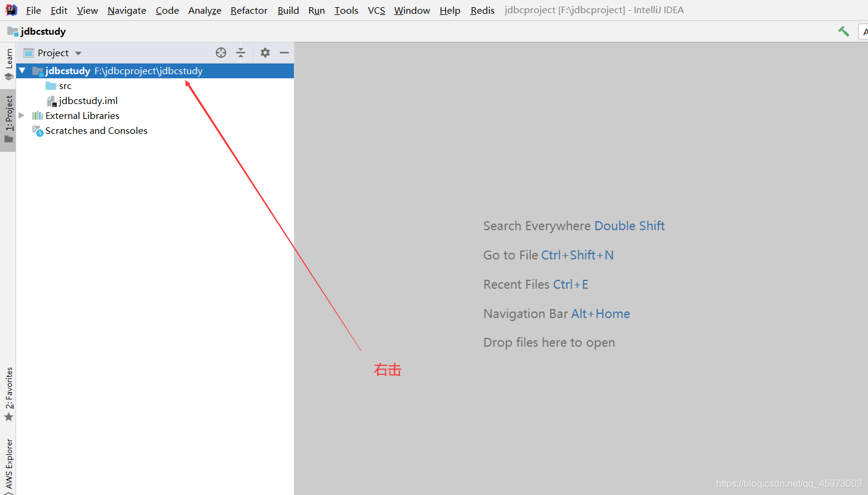This screenshot has width=868, height=495.
Task: Open the 2: Favorites tool window tab
Action: point(8,394)
